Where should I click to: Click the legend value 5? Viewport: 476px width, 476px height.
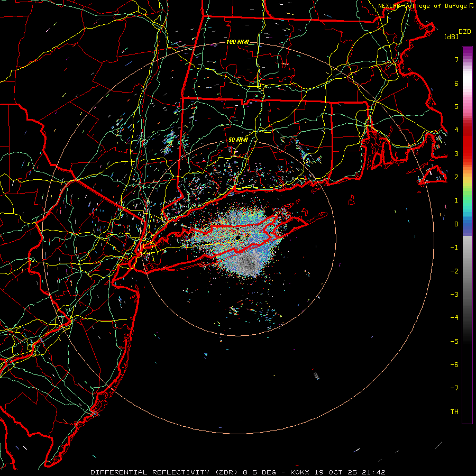click(x=456, y=106)
